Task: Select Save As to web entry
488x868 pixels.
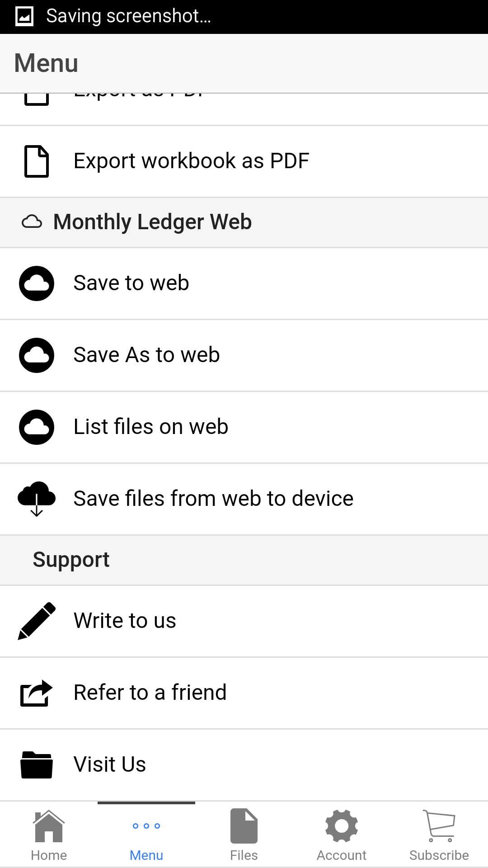Action: pos(147,355)
